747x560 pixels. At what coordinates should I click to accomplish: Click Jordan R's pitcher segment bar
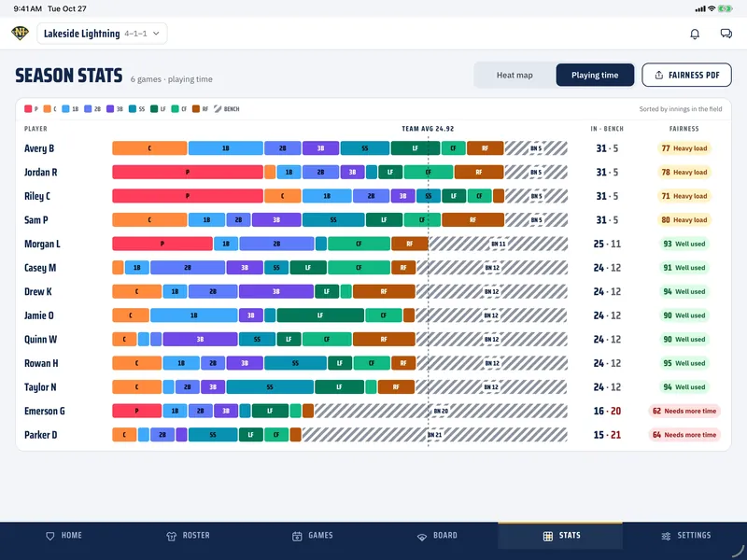coord(188,173)
